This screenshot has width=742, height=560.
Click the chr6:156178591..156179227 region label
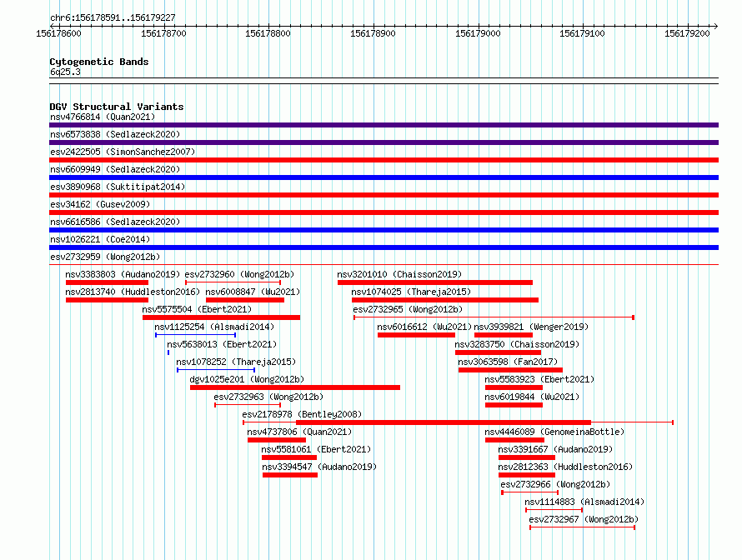click(x=113, y=17)
